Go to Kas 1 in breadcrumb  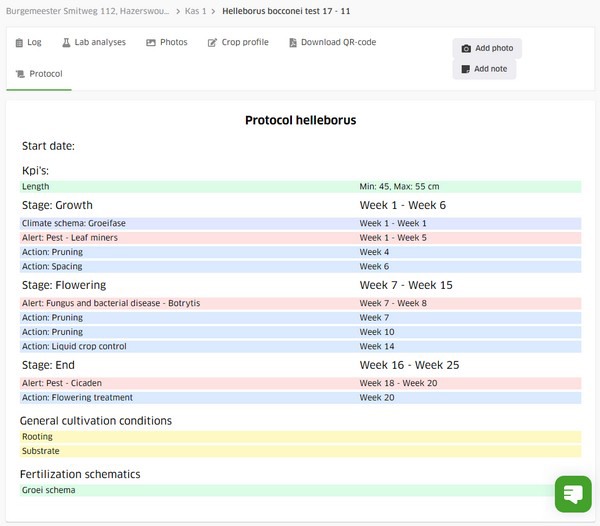198,10
